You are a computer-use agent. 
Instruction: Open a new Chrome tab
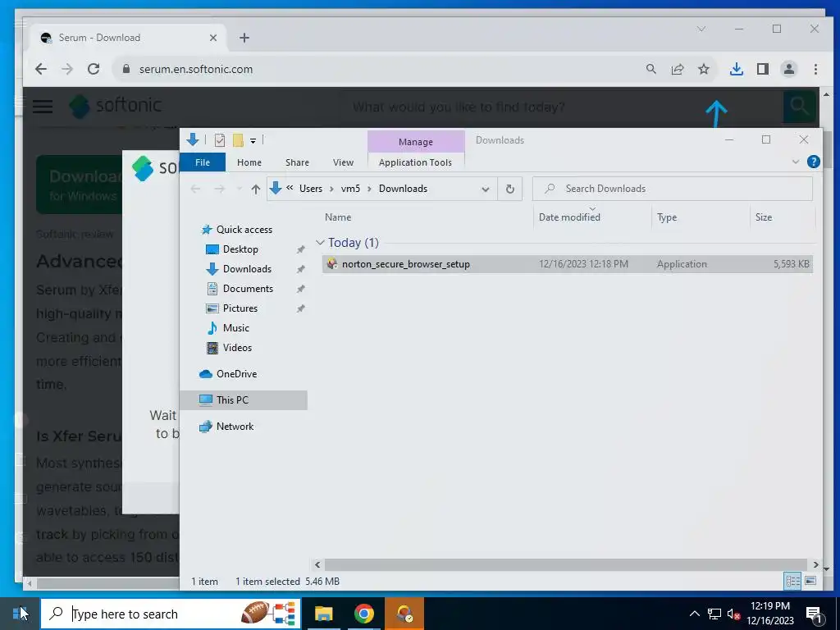coord(244,38)
